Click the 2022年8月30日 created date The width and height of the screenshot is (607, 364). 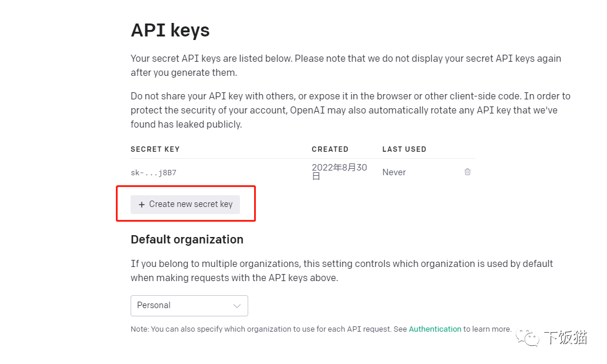click(x=339, y=172)
